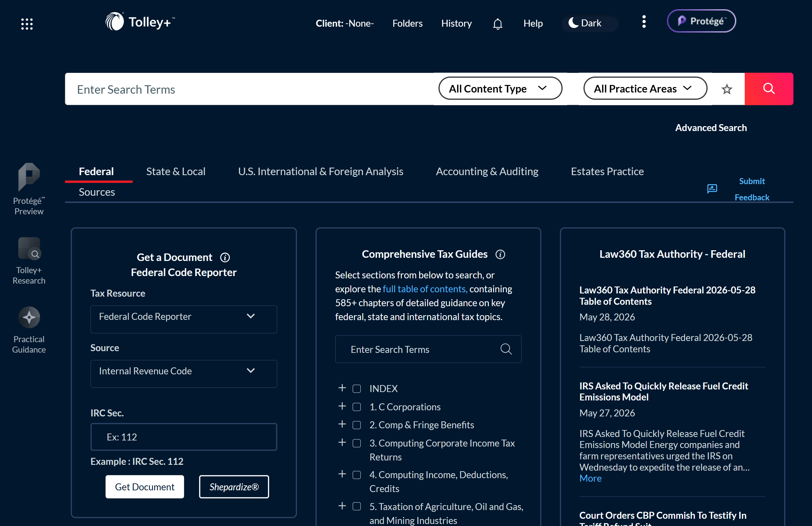Click the "May 27, 2026" date text
The height and width of the screenshot is (526, 812).
click(607, 413)
